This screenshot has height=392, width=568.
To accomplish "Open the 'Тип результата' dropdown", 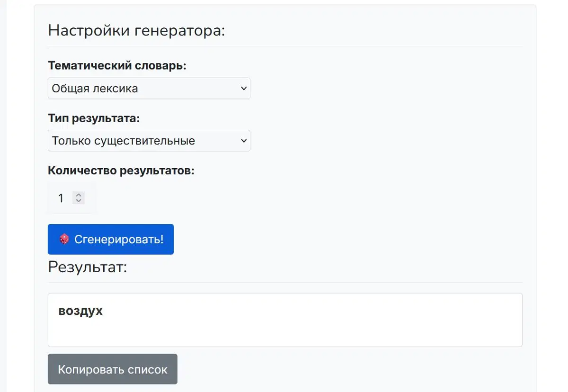I will point(149,141).
